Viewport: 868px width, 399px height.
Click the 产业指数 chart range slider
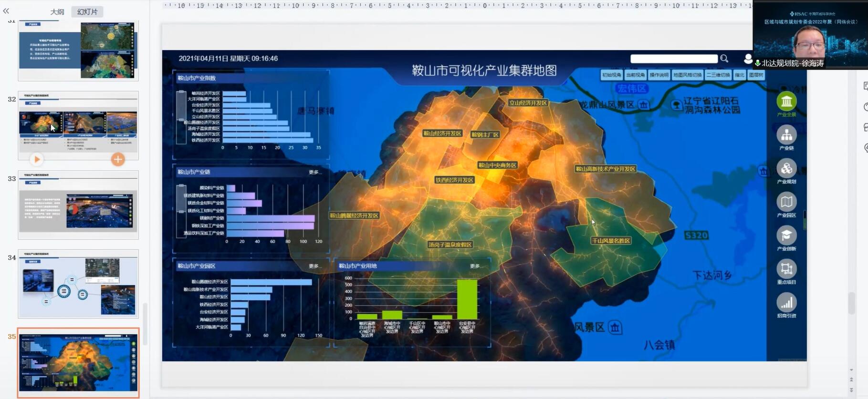pyautogui.click(x=181, y=117)
